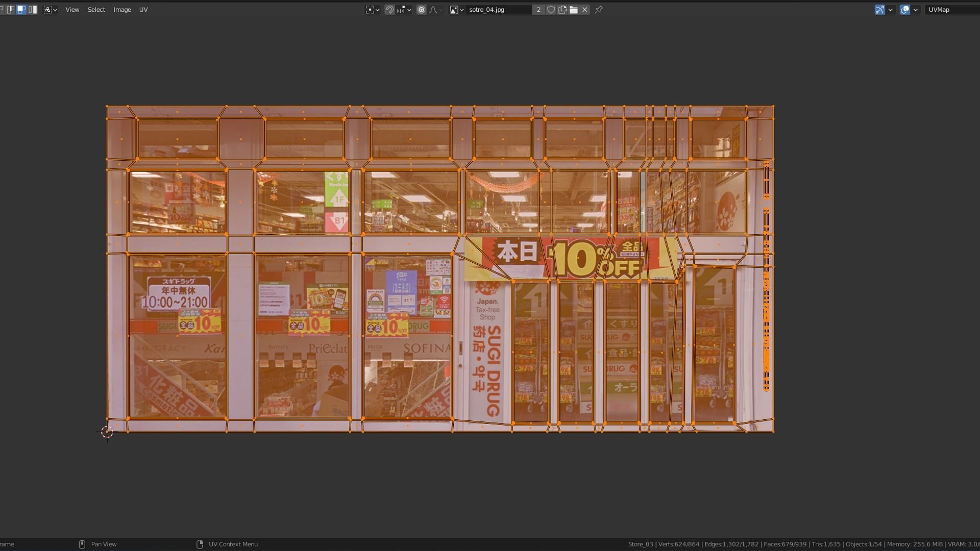Expand gizmo options dropdown

click(x=890, y=10)
